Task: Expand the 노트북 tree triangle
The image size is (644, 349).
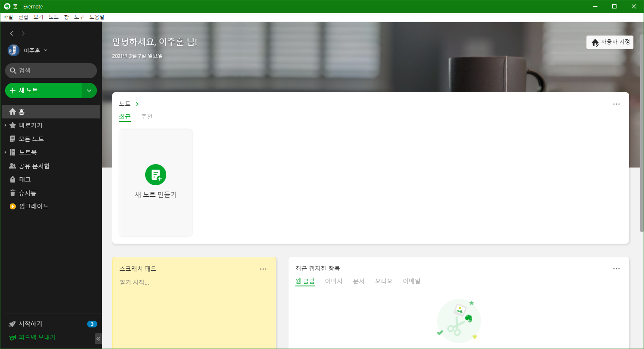Action: tap(5, 152)
